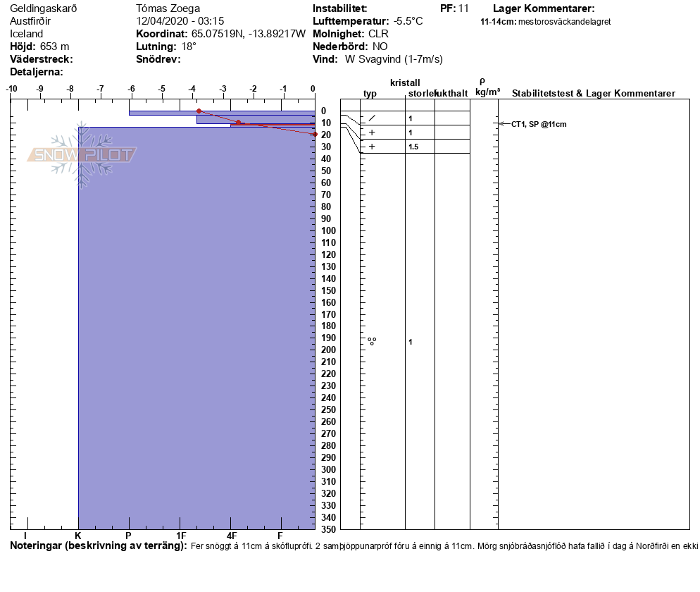Select the surface temperature point at 0 cm
The width and height of the screenshot is (700, 592).
199,111
